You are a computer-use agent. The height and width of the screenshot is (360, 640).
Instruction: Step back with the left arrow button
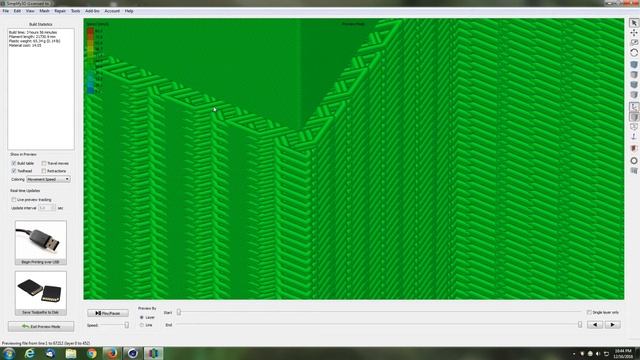595,325
